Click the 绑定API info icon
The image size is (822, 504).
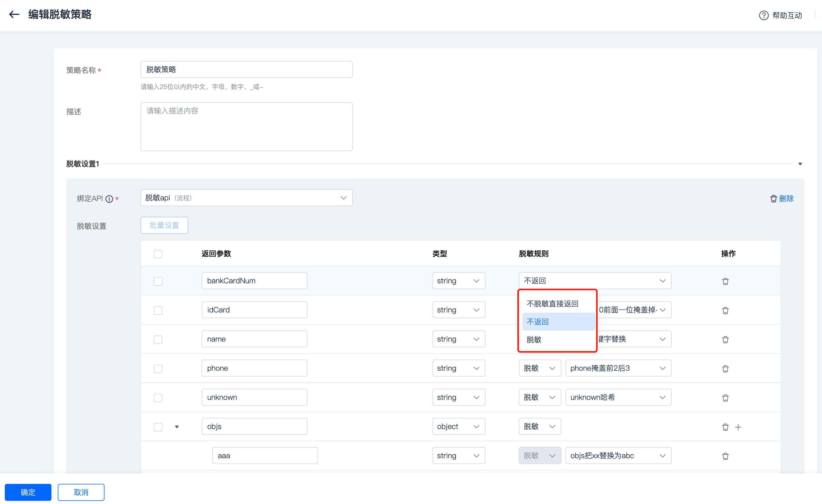pyautogui.click(x=109, y=199)
